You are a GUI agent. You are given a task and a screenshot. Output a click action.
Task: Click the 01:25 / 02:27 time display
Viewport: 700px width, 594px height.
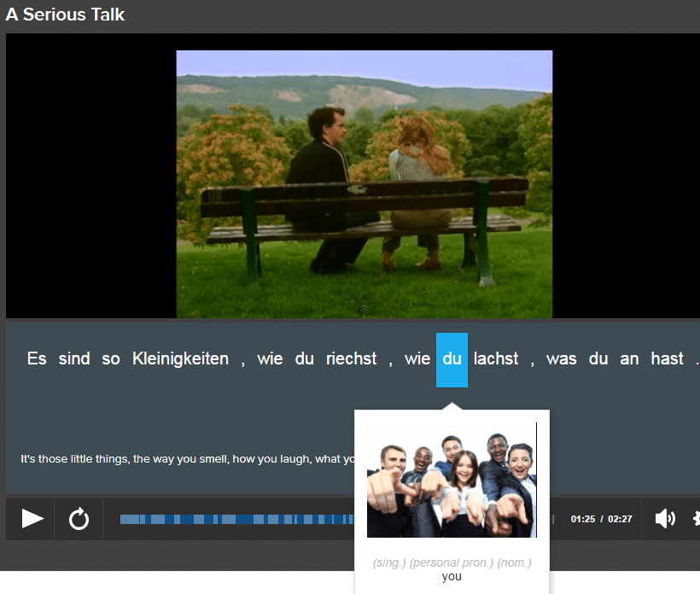tap(602, 519)
